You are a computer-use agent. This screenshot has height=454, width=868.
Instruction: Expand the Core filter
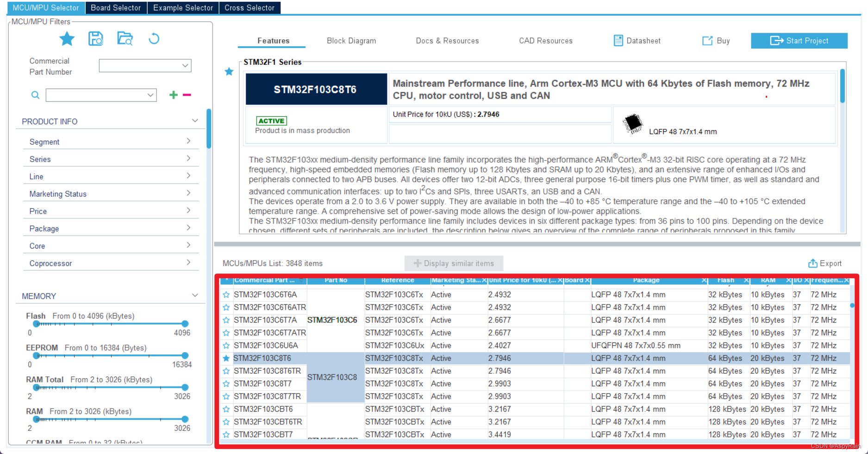[188, 245]
